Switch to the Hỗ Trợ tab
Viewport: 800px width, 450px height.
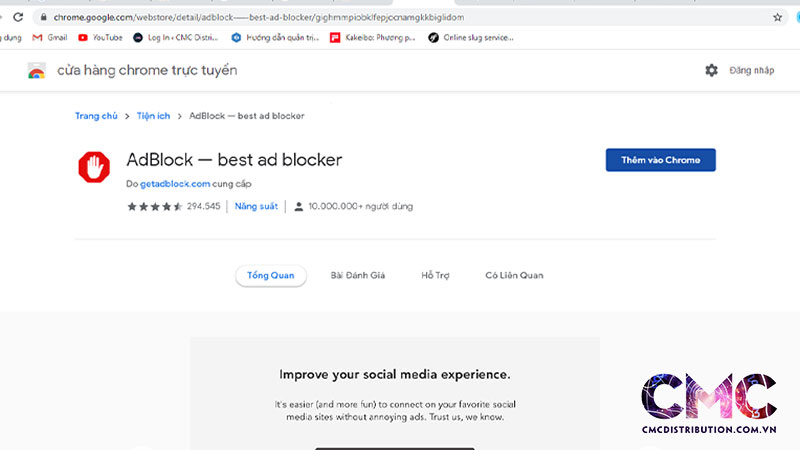coord(435,276)
